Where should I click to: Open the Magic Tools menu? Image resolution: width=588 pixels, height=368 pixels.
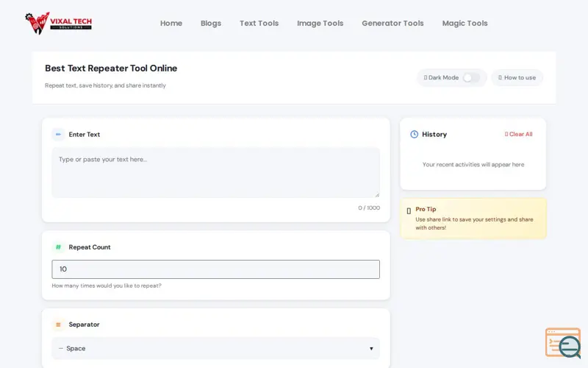pyautogui.click(x=465, y=24)
